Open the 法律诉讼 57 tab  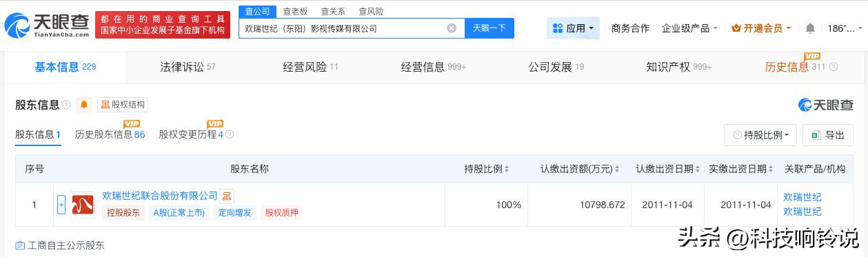[x=188, y=67]
